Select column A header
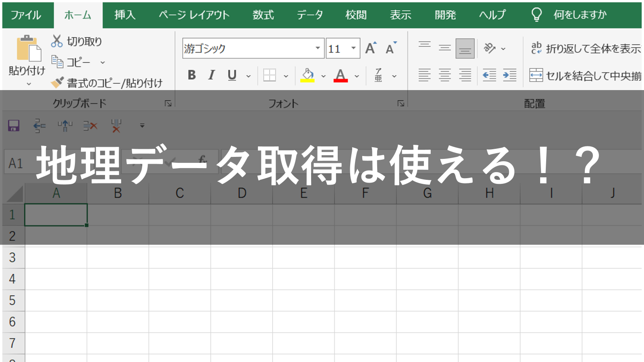 coord(56,193)
